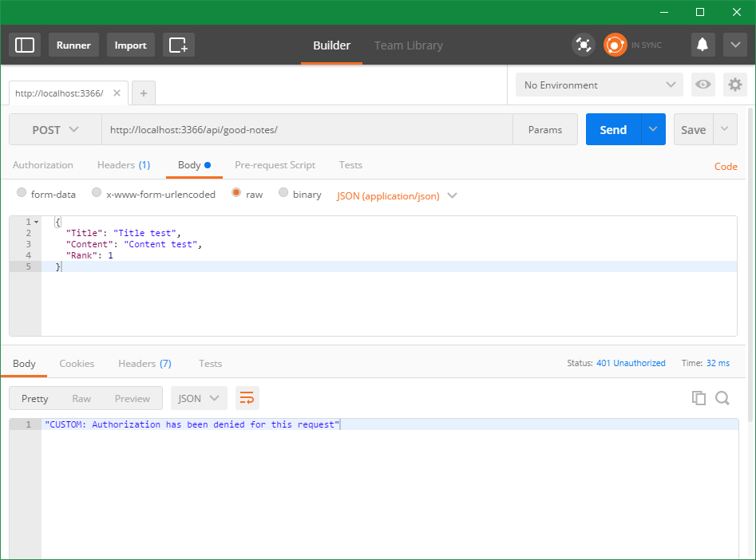Open environment quick look eye icon
This screenshot has height=560, width=756.
(703, 85)
